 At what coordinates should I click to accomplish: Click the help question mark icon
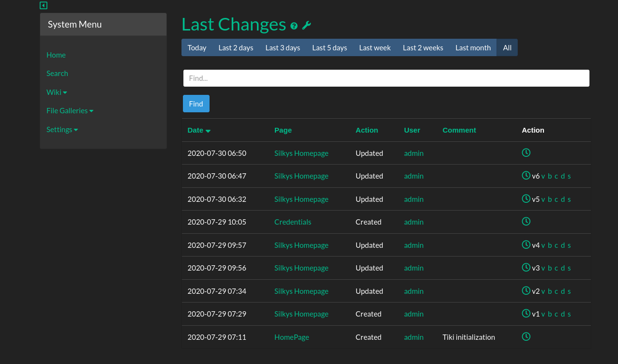click(x=294, y=26)
